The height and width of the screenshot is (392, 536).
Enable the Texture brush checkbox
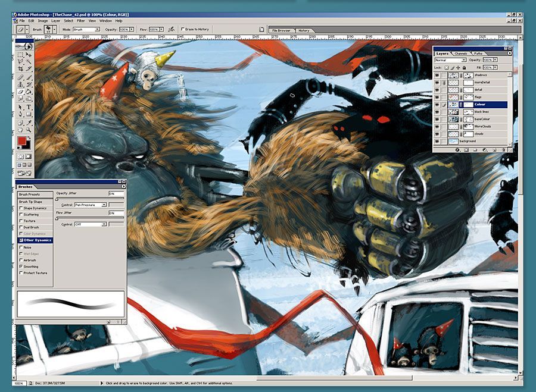pyautogui.click(x=21, y=221)
